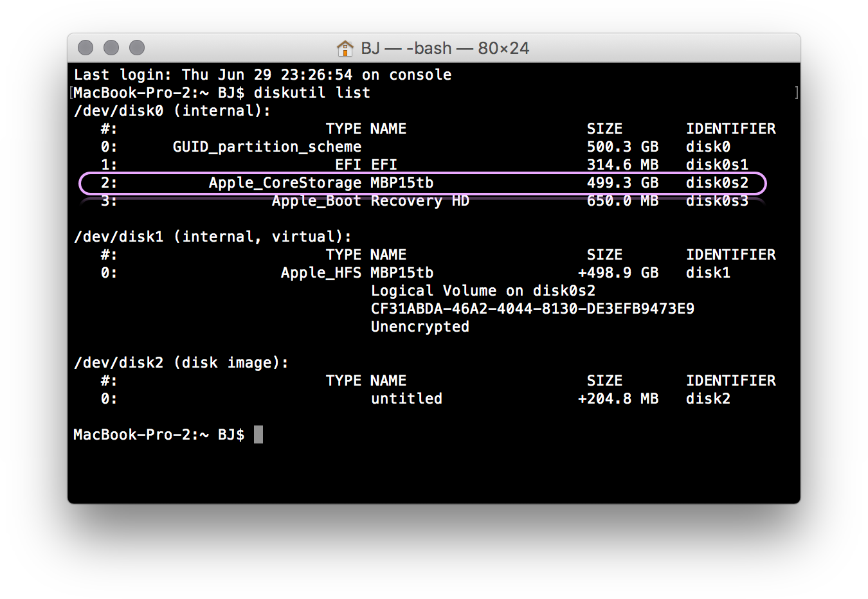868x599 pixels.
Task: Click the '/dev/disk2 (disk image):' header
Action: click(181, 362)
